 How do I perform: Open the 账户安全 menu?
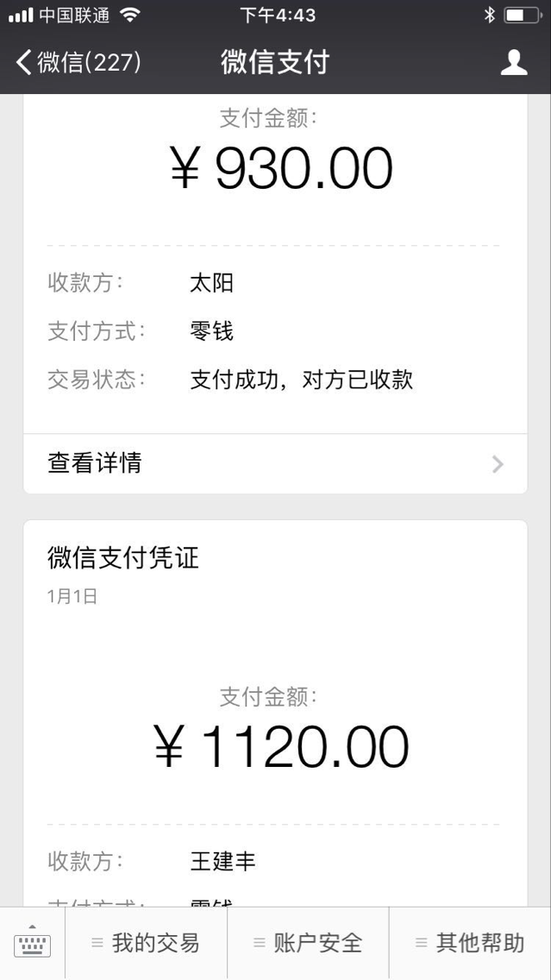(308, 943)
